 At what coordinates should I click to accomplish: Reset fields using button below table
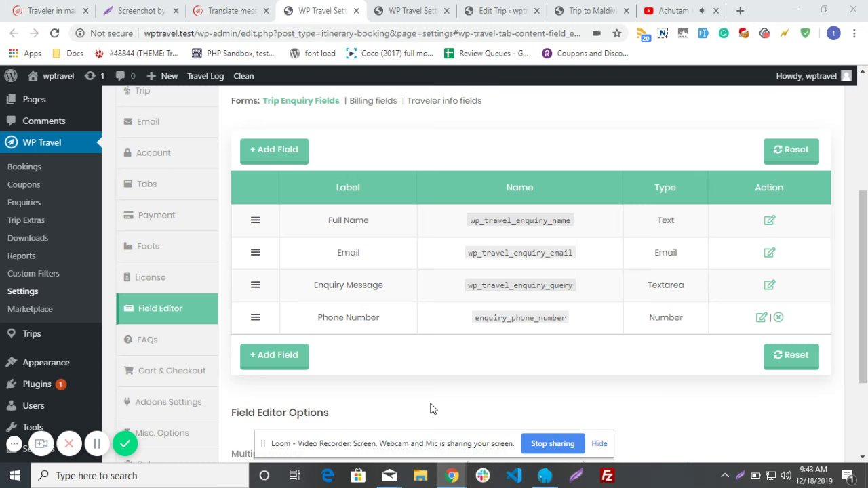pyautogui.click(x=791, y=356)
